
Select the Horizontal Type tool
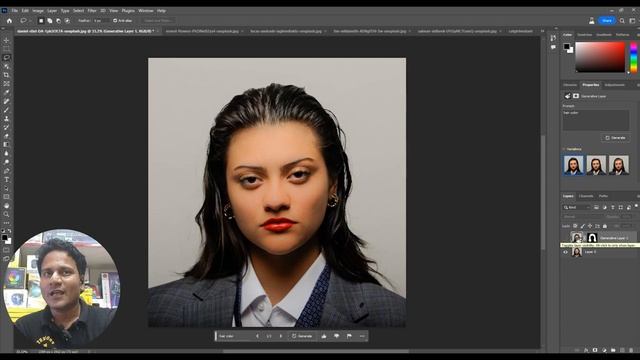tap(6, 180)
